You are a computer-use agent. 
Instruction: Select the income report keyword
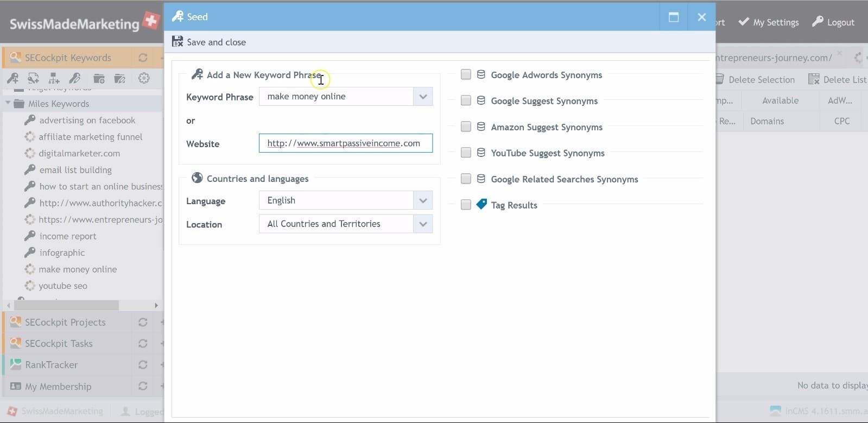pyautogui.click(x=68, y=236)
